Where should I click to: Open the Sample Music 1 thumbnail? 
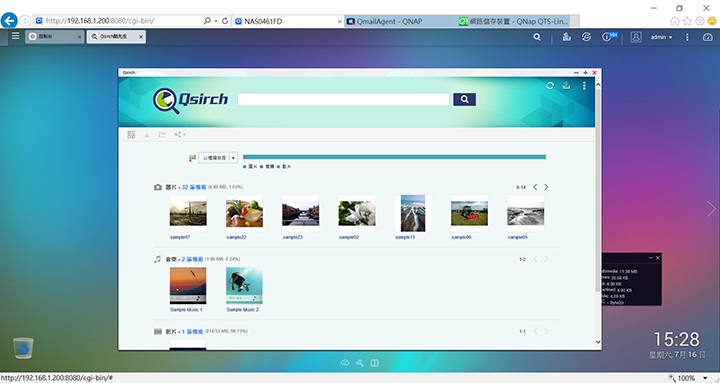[x=188, y=286]
